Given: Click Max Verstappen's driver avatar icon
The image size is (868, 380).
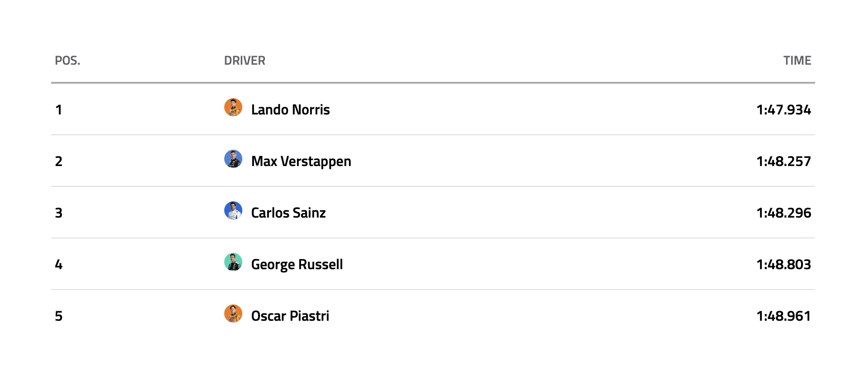Looking at the screenshot, I should (233, 159).
